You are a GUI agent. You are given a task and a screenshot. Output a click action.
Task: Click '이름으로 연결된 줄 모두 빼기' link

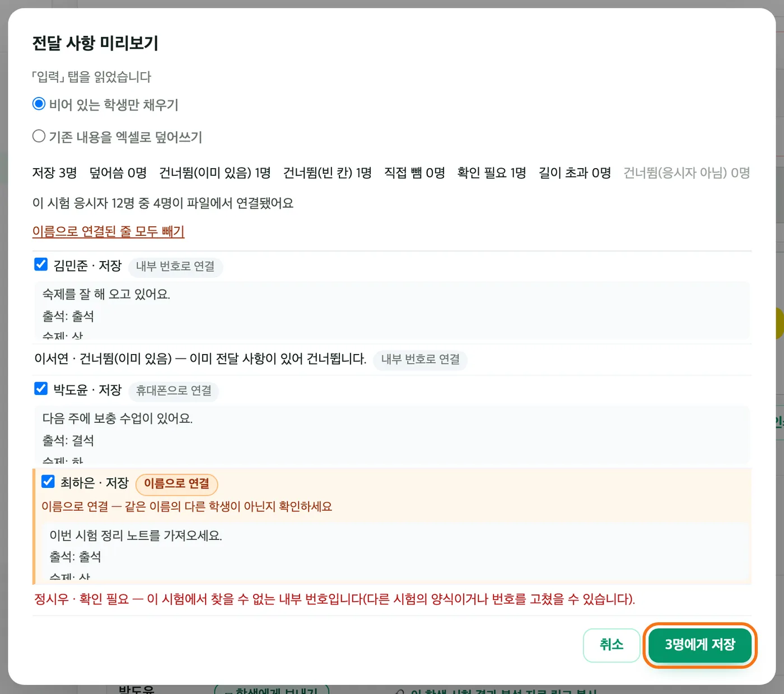(108, 231)
